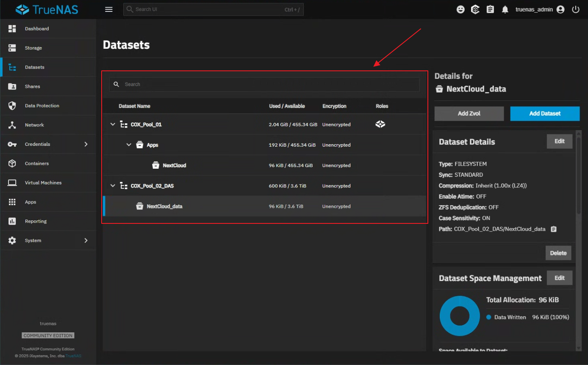Image resolution: width=588 pixels, height=365 pixels.
Task: Click the Data Protection shield icon
Action: [x=12, y=106]
